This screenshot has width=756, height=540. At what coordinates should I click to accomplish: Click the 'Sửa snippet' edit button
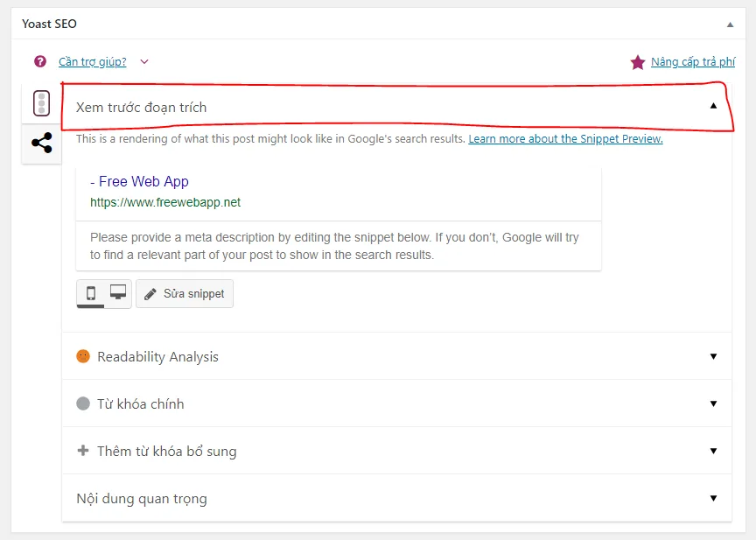click(x=185, y=293)
